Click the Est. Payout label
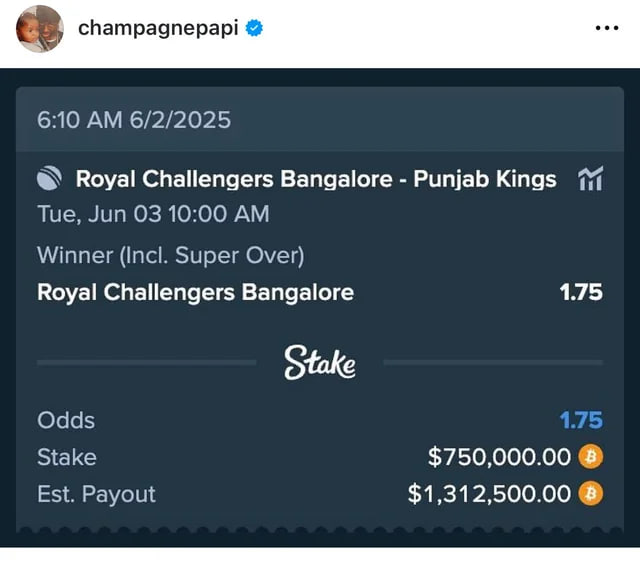This screenshot has width=640, height=561. coord(96,493)
